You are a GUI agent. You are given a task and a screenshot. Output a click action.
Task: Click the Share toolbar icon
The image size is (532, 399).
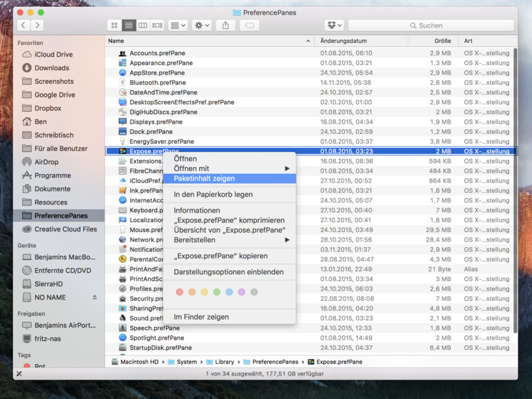(225, 26)
